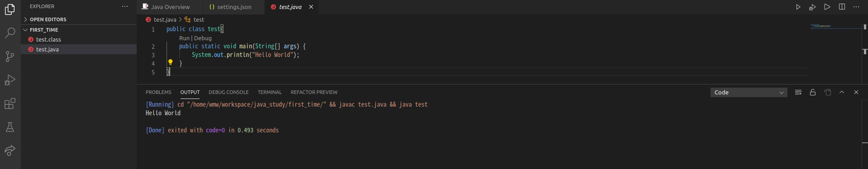This screenshot has width=868, height=169.
Task: Open the Code output channel dropdown
Action: coord(749,92)
